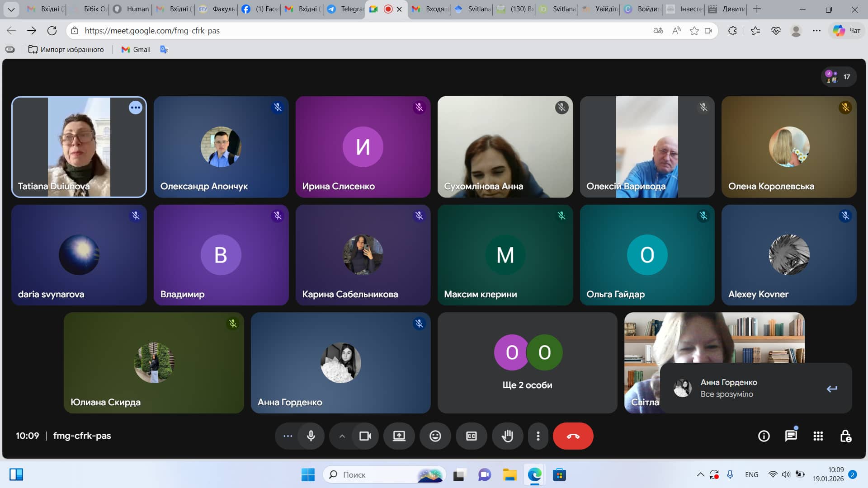
Task: Open the More options vertical dots menu
Action: click(538, 436)
